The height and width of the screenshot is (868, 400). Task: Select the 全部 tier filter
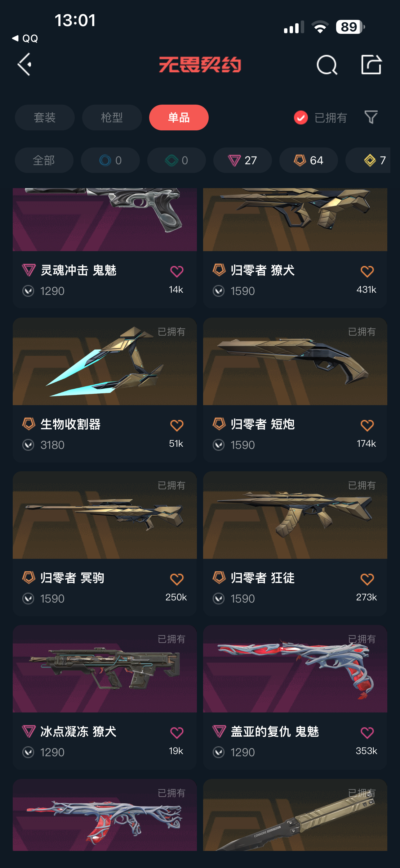pos(44,160)
